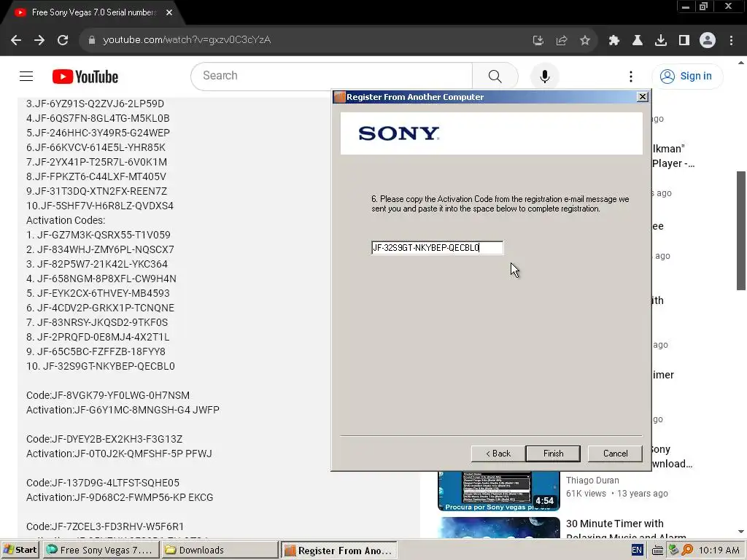Viewport: 747px width, 560px height.
Task: Close the Free Sony Vegas browser tab
Action: (x=169, y=13)
